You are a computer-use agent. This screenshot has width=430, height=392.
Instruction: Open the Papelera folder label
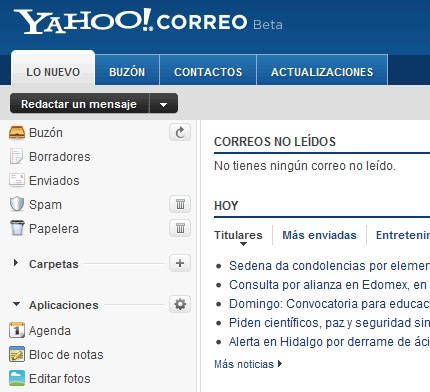[x=54, y=229]
